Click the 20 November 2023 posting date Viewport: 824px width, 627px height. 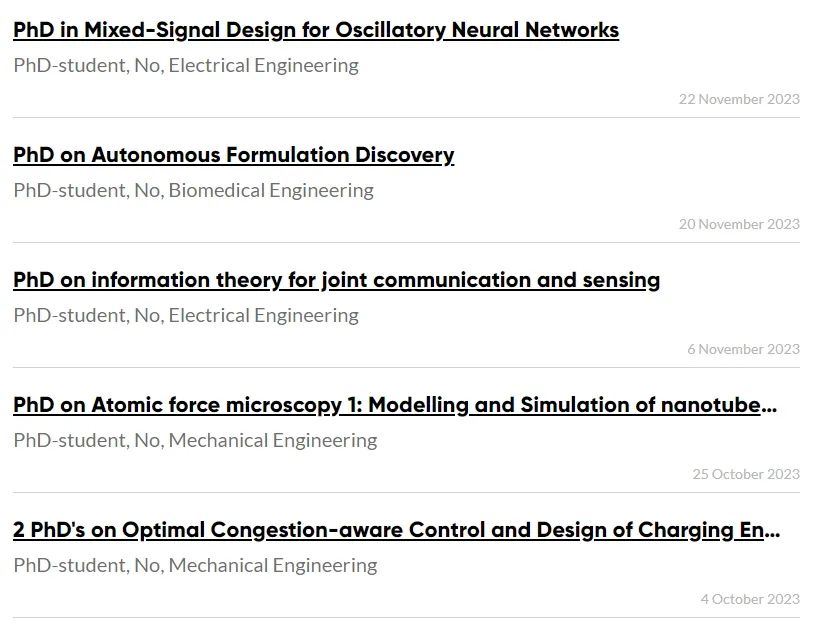[739, 224]
